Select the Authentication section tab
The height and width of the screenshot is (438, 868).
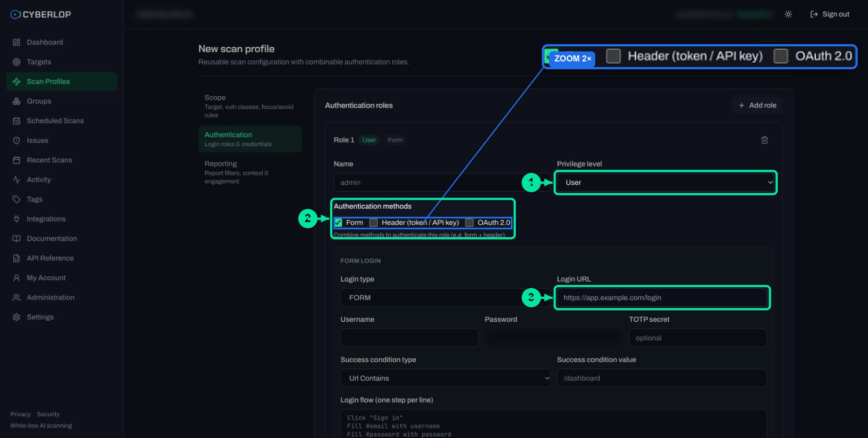(x=250, y=139)
